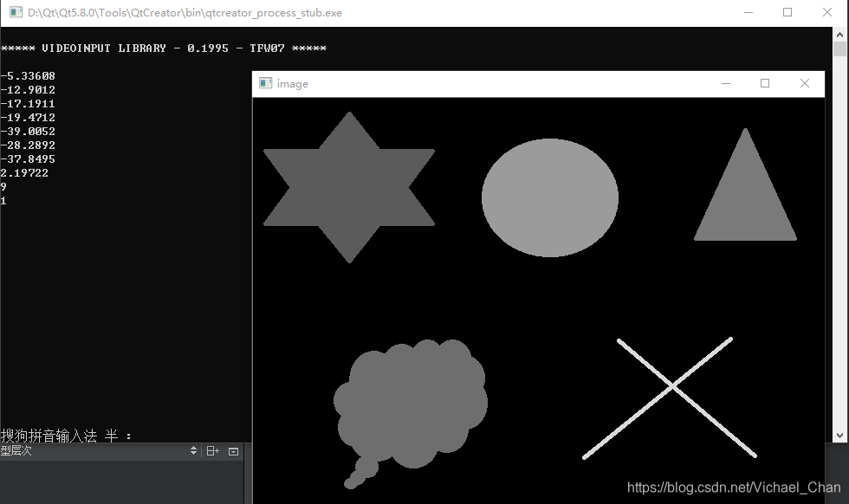
Task: Click the console's vertical scrollbar thumb
Action: [839, 48]
